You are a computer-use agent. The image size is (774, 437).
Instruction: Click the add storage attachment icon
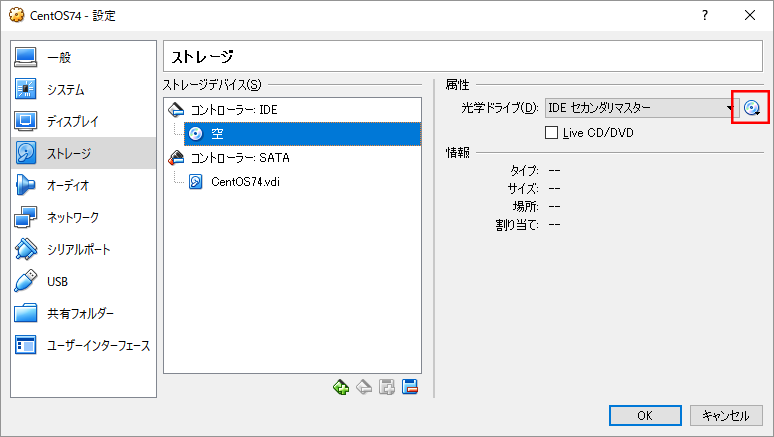387,387
